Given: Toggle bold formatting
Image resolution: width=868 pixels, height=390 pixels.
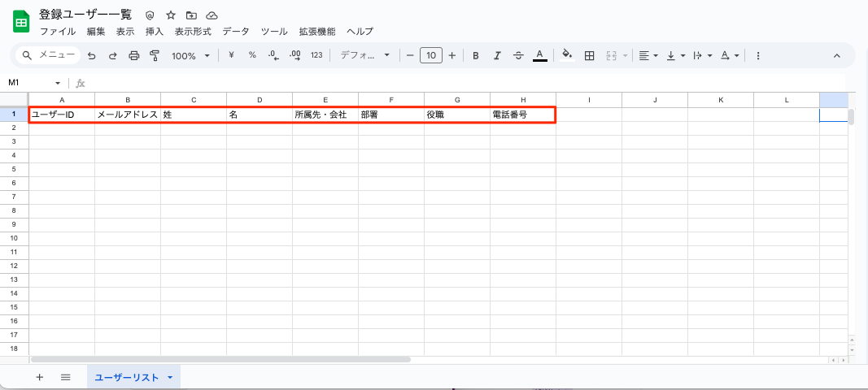Looking at the screenshot, I should click(x=476, y=55).
